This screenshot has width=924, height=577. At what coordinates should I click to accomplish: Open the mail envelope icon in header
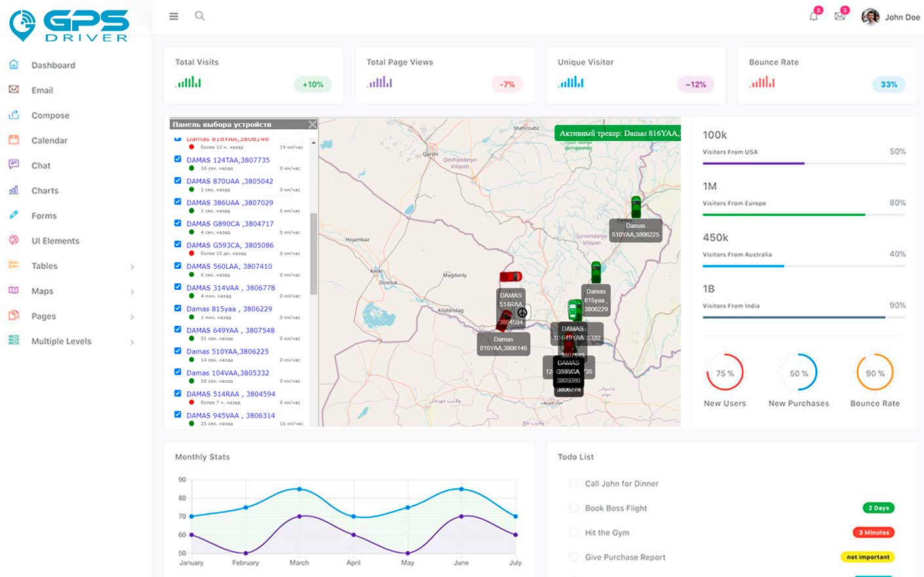coord(839,16)
